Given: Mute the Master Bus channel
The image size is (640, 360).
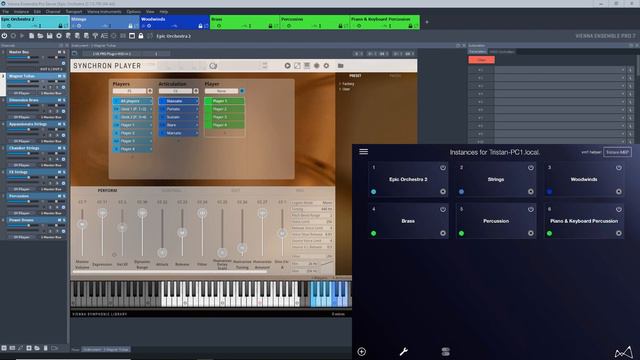Looking at the screenshot, I should coord(60,52).
